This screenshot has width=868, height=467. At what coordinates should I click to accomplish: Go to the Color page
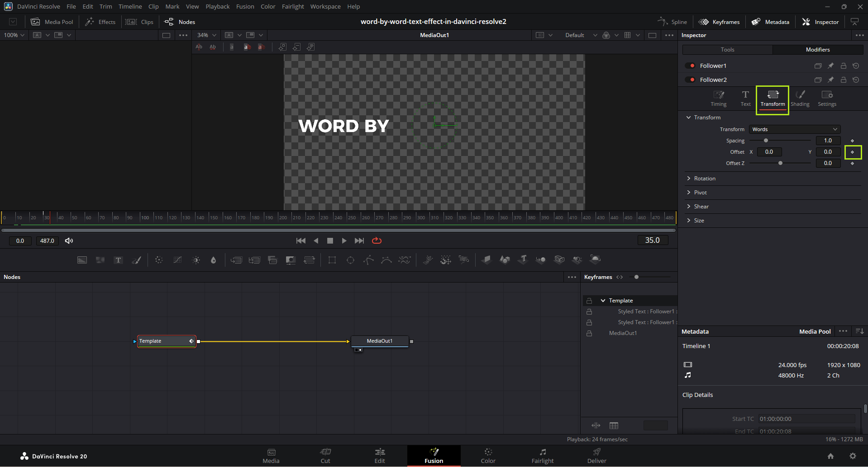(x=488, y=456)
